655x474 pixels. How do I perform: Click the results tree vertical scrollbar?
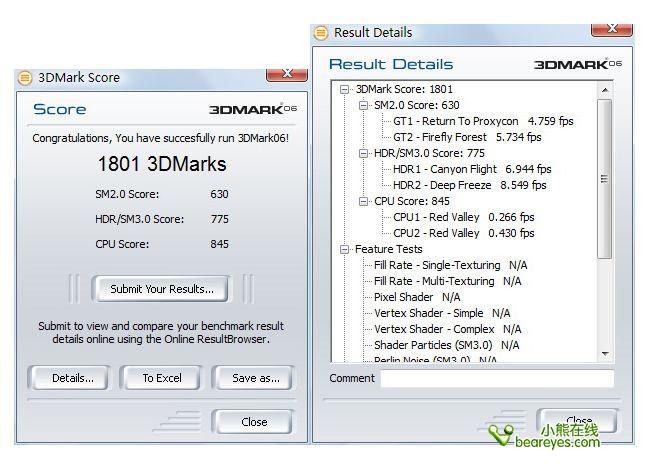coord(604,180)
